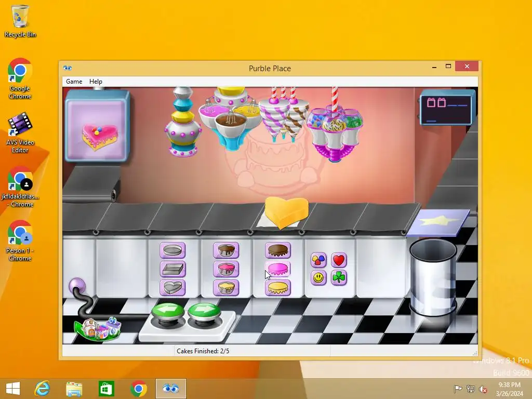
Task: Open Action Center flag tray icon
Action: (x=458, y=389)
